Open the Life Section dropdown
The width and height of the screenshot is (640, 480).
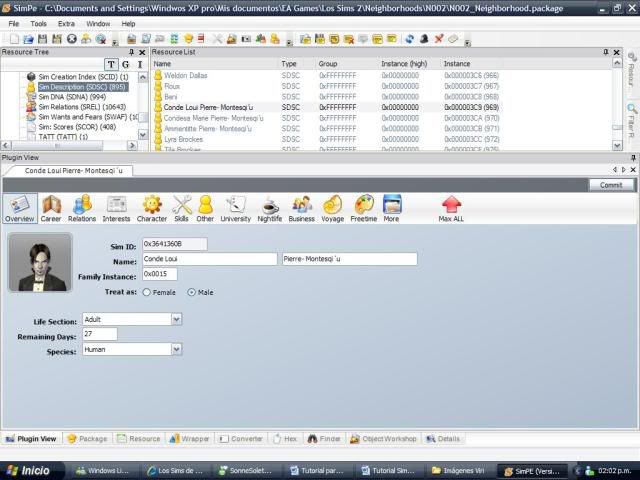(x=176, y=319)
